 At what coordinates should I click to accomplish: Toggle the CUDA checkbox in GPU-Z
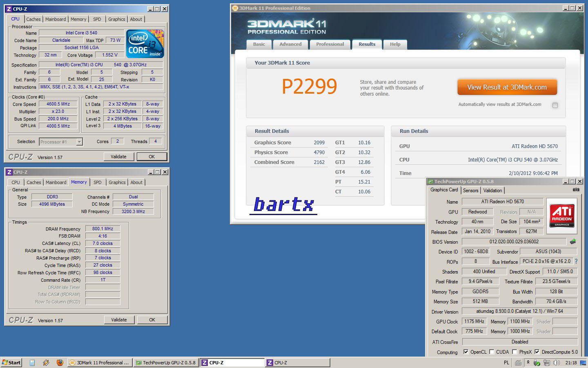[x=492, y=352]
